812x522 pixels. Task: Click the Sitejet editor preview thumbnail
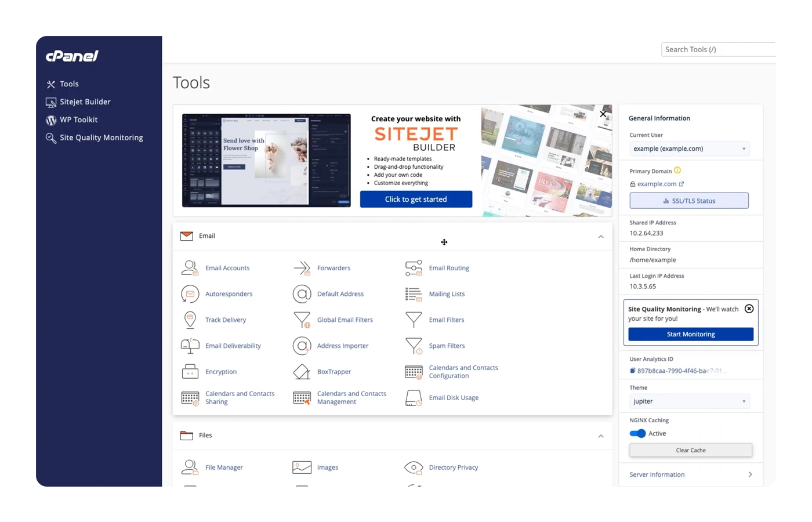pyautogui.click(x=266, y=161)
